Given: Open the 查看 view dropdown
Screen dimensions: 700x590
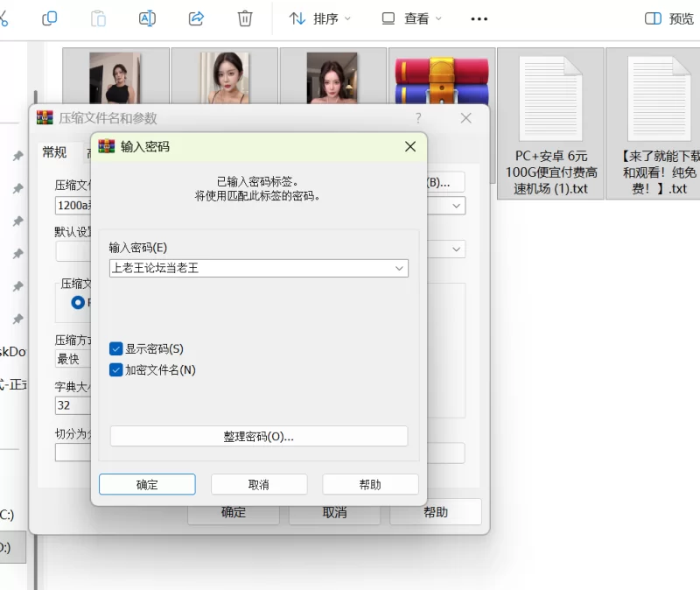Looking at the screenshot, I should pyautogui.click(x=411, y=18).
